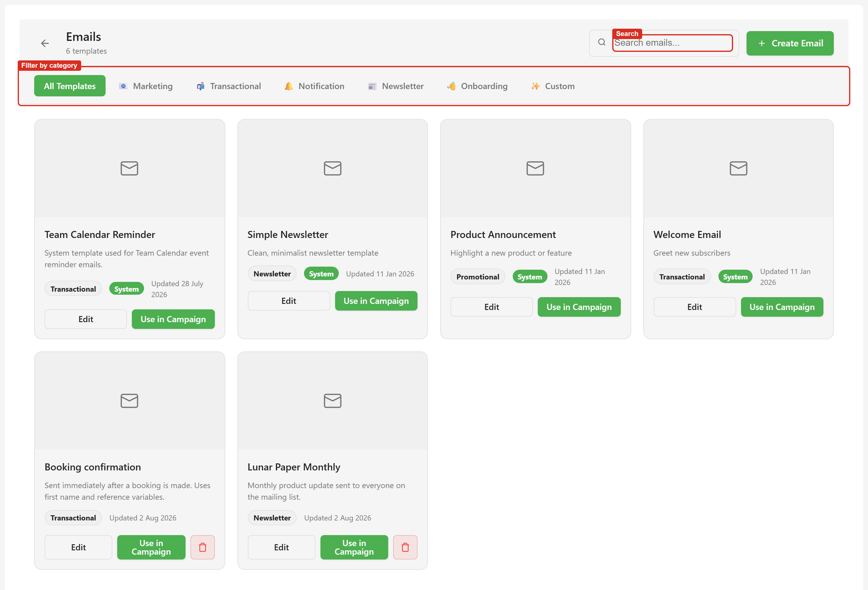Click the Create Email button

[x=790, y=43]
